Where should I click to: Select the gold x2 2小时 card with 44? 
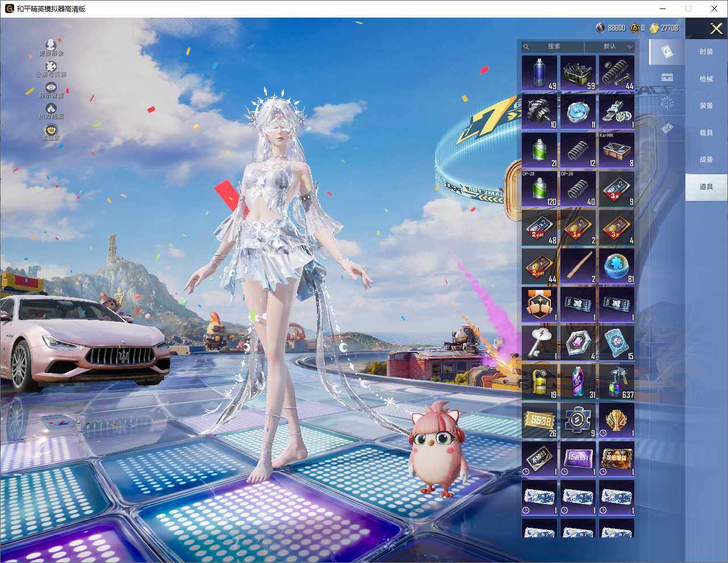[539, 266]
